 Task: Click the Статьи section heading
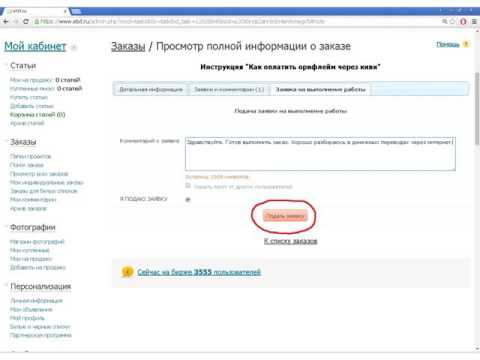pos(23,66)
